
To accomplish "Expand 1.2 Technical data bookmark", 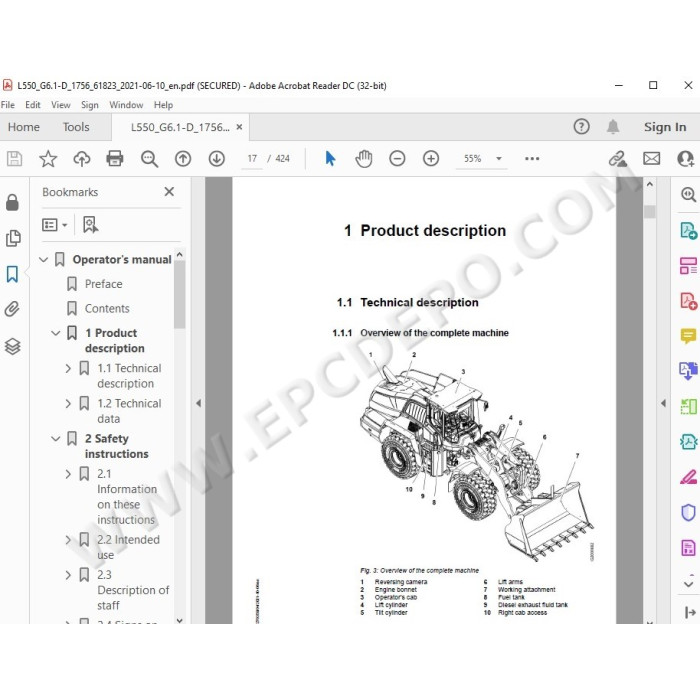I will (68, 404).
